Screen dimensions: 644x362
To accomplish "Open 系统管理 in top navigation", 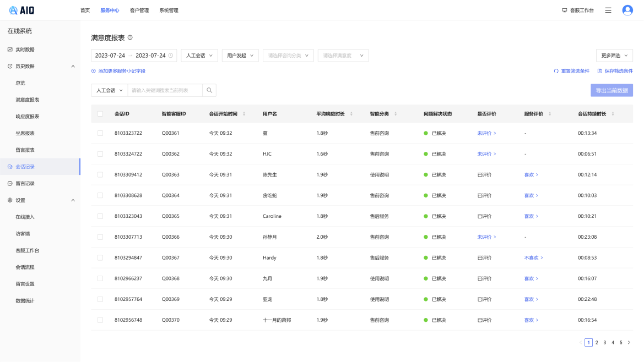I will point(169,10).
